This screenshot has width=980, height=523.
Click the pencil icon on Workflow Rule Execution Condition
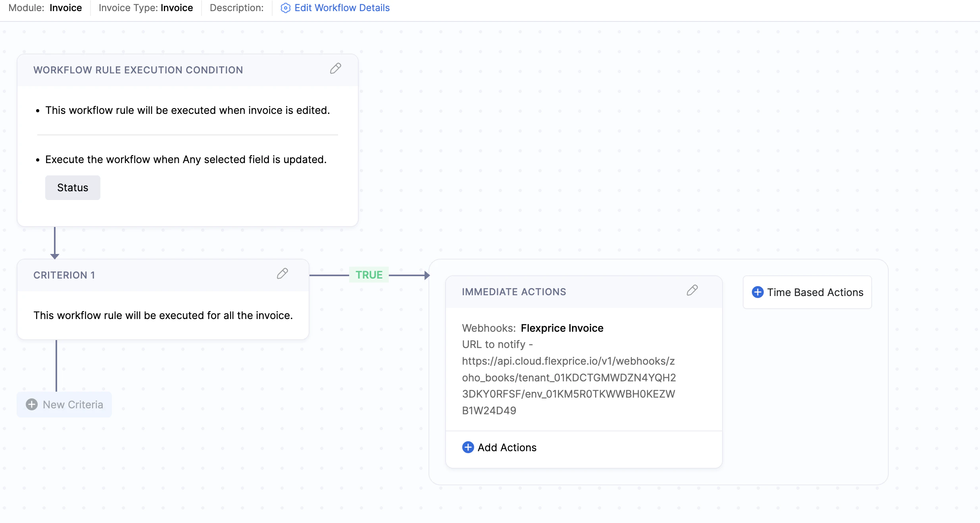tap(335, 69)
